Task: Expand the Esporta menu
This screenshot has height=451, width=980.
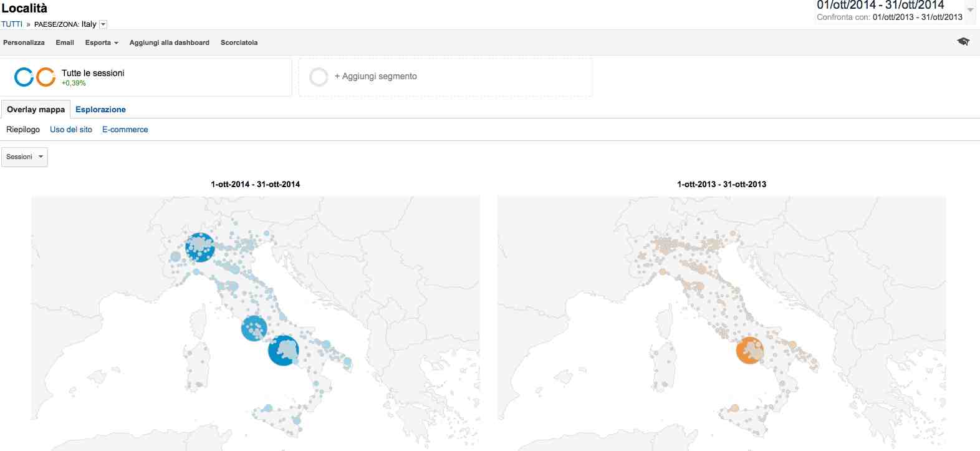Action: [101, 42]
